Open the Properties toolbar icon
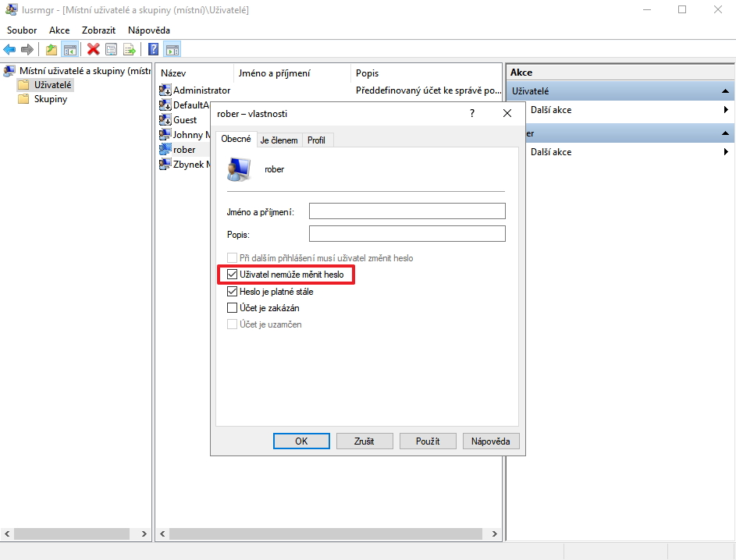 [112, 49]
